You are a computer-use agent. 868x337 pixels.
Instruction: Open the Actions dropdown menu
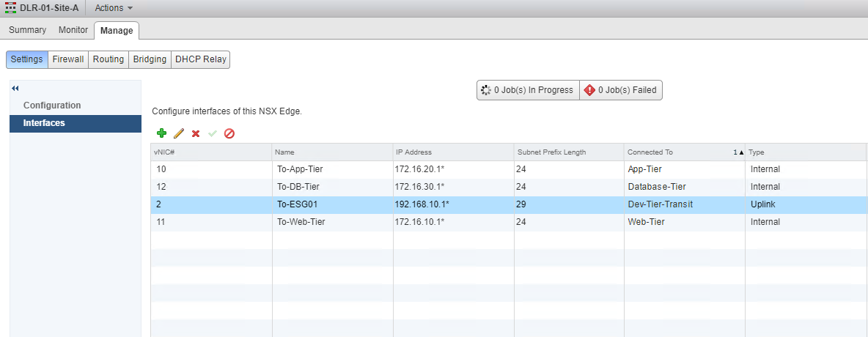click(114, 8)
